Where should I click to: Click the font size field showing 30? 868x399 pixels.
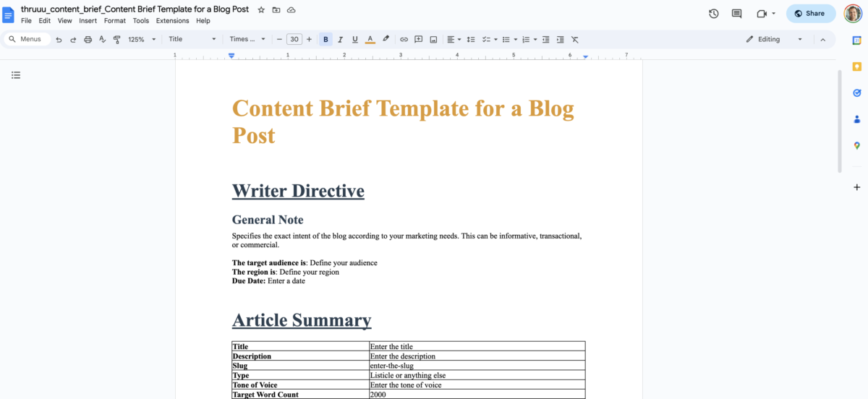294,39
